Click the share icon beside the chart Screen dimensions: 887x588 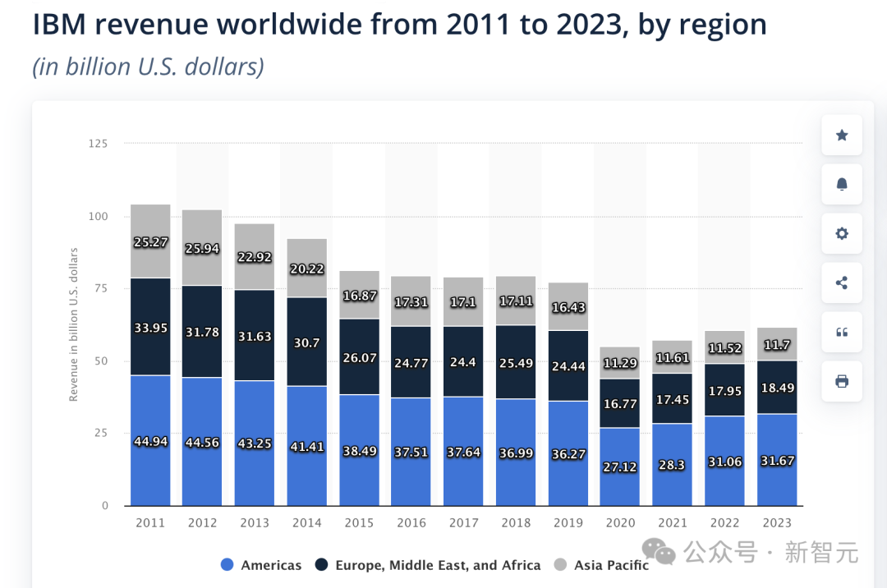tap(842, 283)
